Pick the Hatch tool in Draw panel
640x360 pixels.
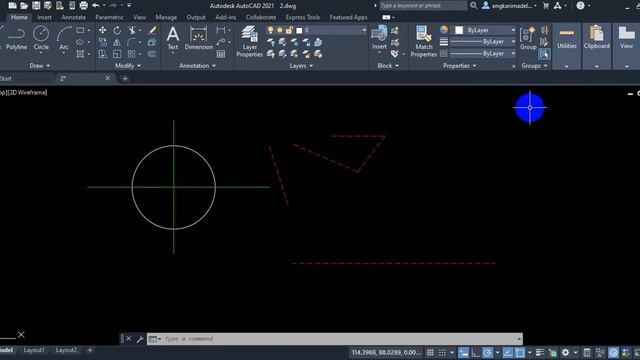click(x=80, y=54)
